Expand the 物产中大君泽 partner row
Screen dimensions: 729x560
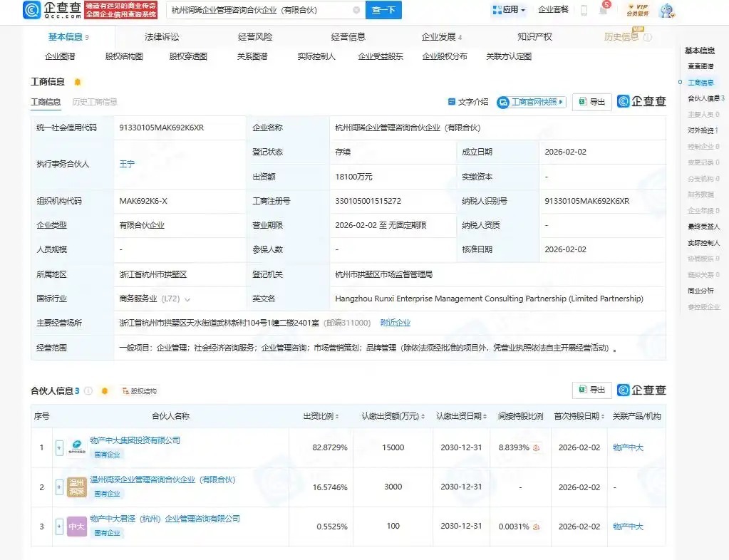click(59, 527)
